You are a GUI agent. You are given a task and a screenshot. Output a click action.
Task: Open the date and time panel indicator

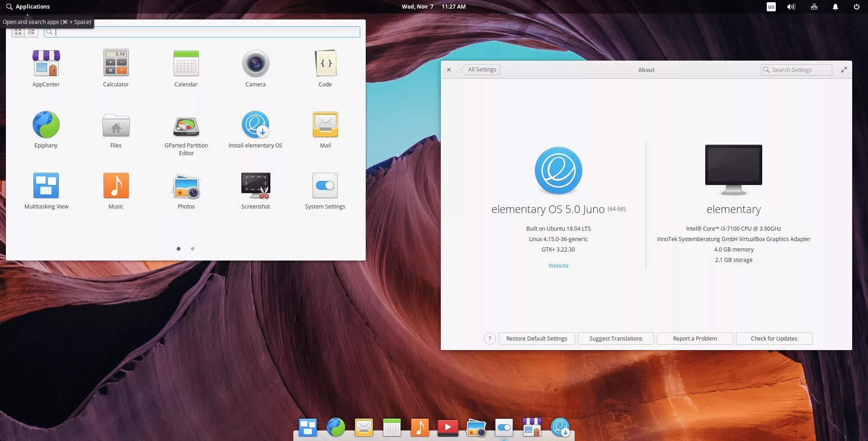tap(434, 7)
